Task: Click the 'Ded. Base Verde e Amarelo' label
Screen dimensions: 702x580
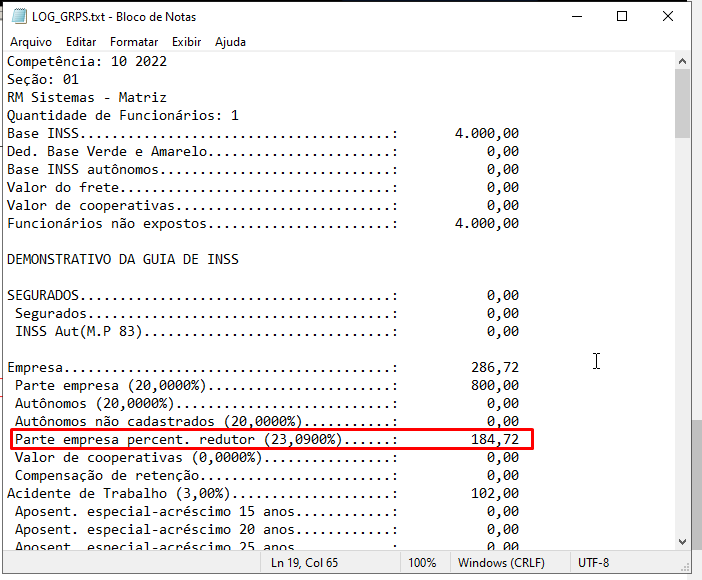Action: click(107, 151)
